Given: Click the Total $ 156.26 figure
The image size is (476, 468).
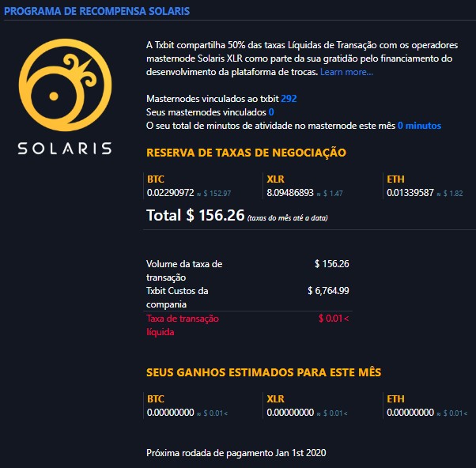Looking at the screenshot, I should point(195,215).
